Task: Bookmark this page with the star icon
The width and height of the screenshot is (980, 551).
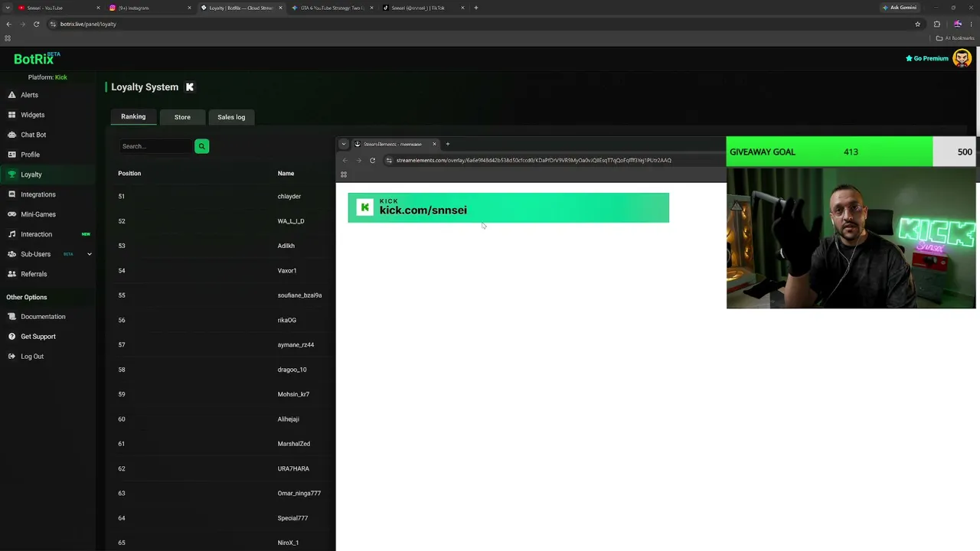Action: pos(917,24)
